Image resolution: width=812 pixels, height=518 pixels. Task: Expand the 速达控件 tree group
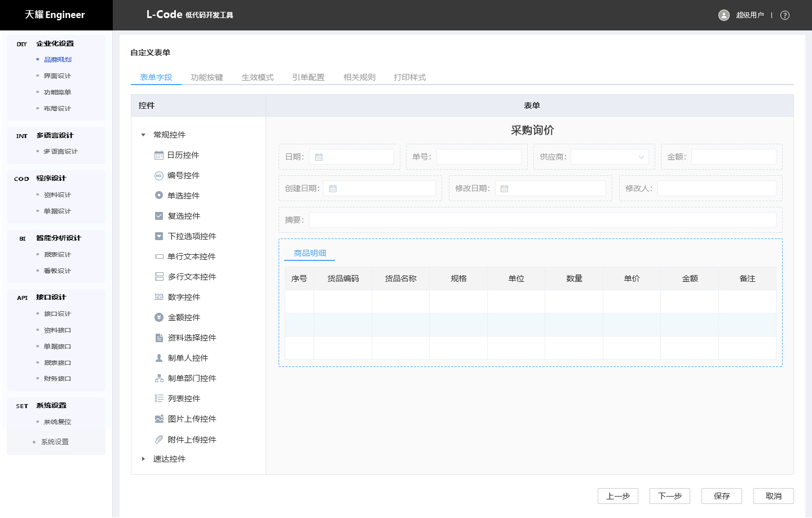click(x=143, y=459)
